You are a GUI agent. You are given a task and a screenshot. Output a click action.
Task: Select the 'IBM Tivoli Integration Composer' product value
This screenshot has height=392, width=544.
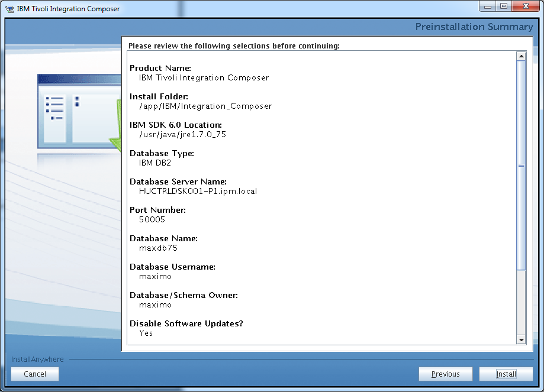(204, 77)
